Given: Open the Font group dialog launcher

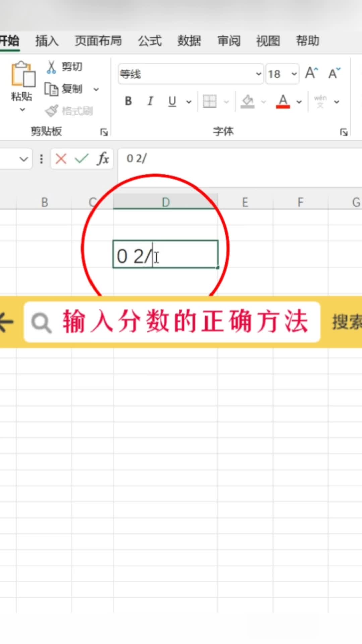Looking at the screenshot, I should [344, 132].
